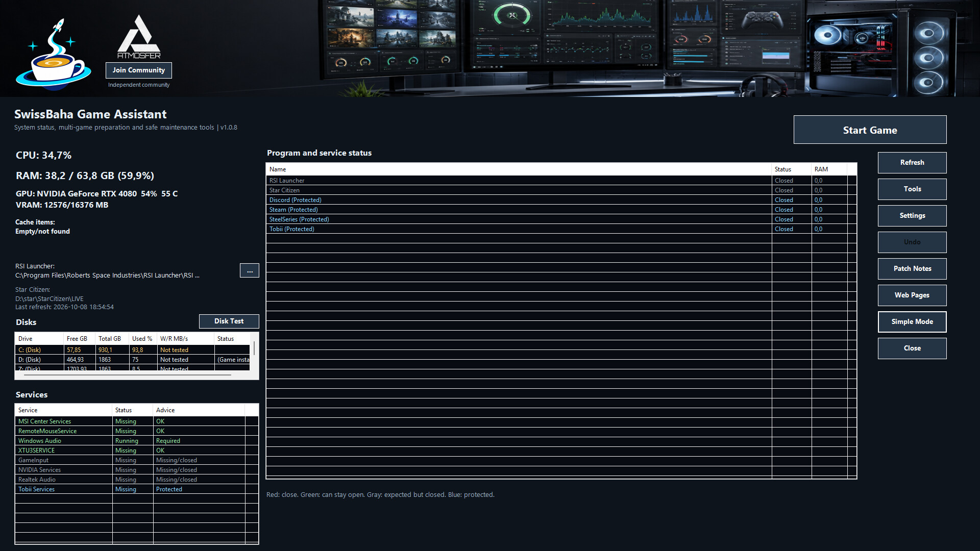Switch to Simple Mode
The image size is (980, 551).
tap(912, 322)
